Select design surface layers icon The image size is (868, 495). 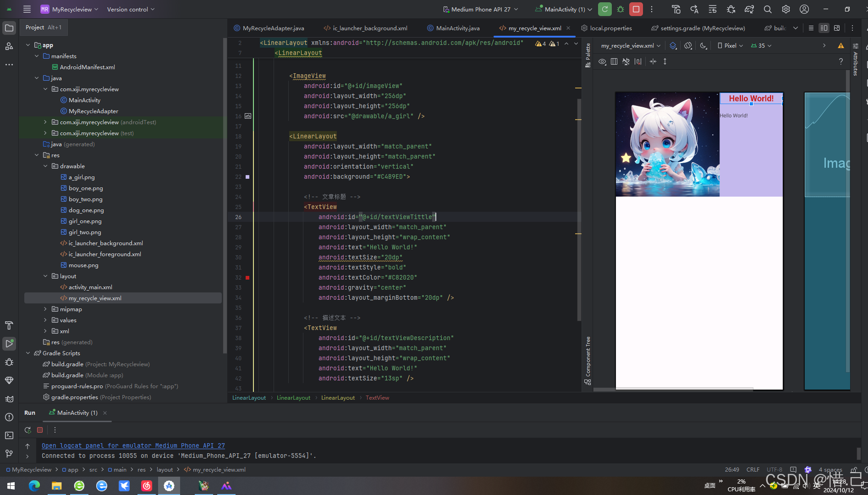point(673,45)
